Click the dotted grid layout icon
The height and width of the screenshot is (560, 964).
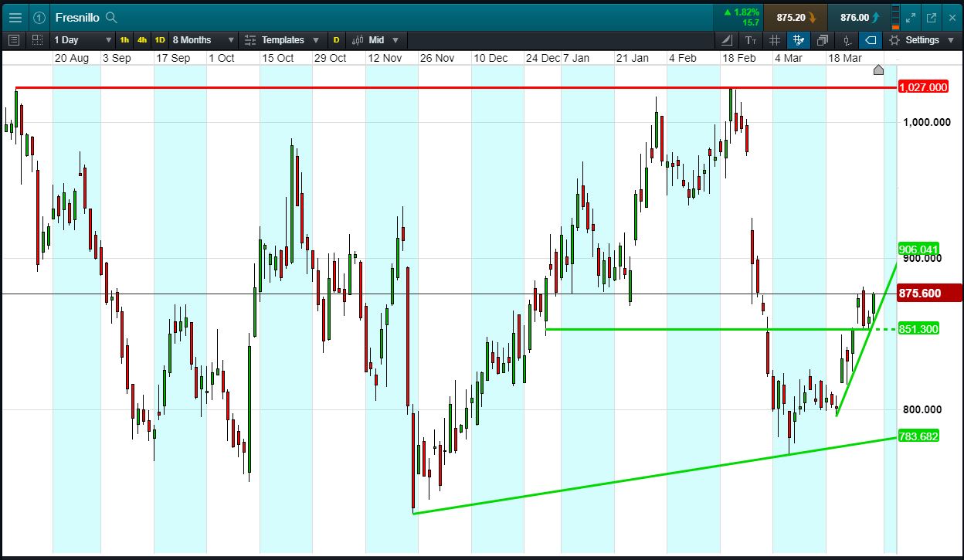pyautogui.click(x=37, y=39)
